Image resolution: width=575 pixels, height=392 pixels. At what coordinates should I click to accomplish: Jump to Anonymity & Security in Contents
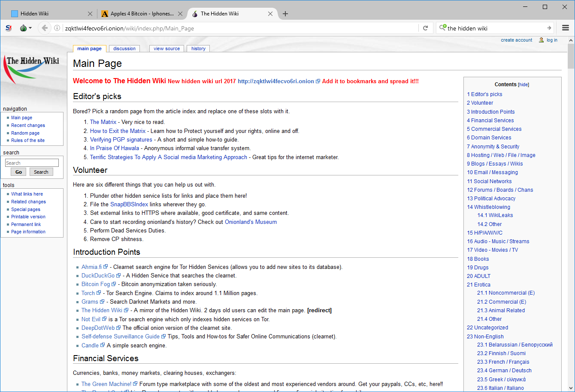(493, 146)
